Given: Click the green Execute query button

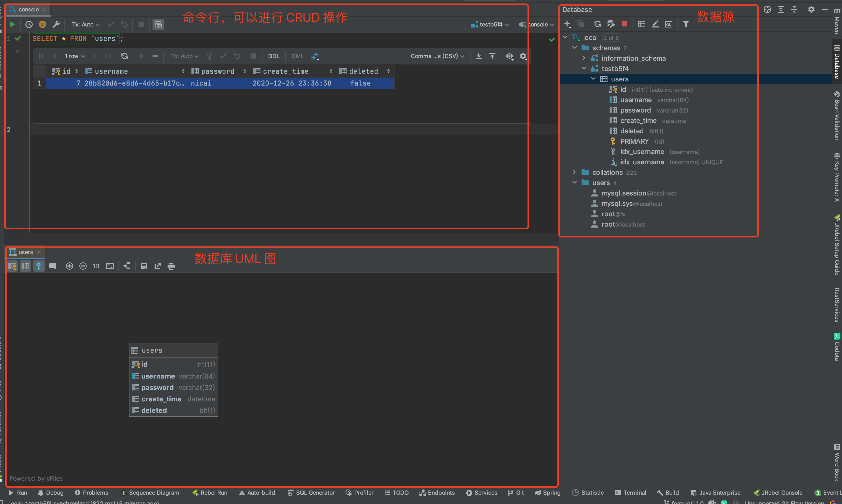Looking at the screenshot, I should coord(12,24).
